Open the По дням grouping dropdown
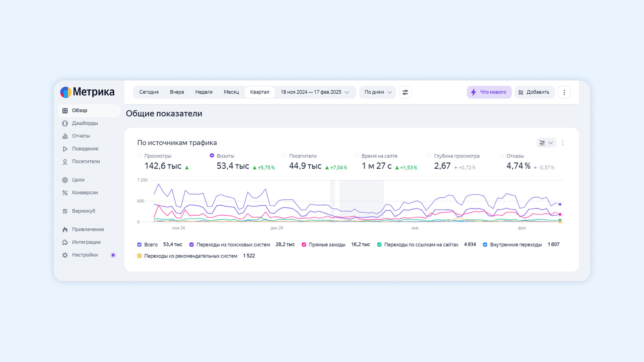 pyautogui.click(x=378, y=92)
